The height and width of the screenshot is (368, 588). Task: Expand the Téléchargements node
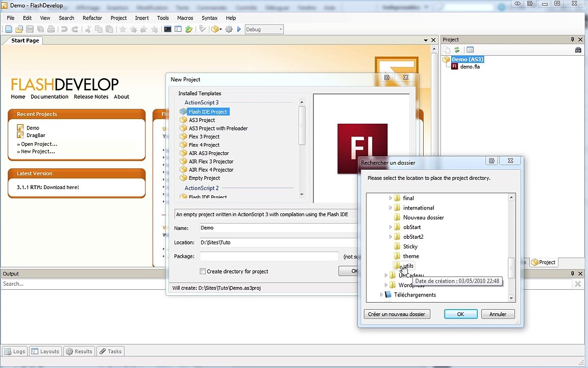pos(381,295)
